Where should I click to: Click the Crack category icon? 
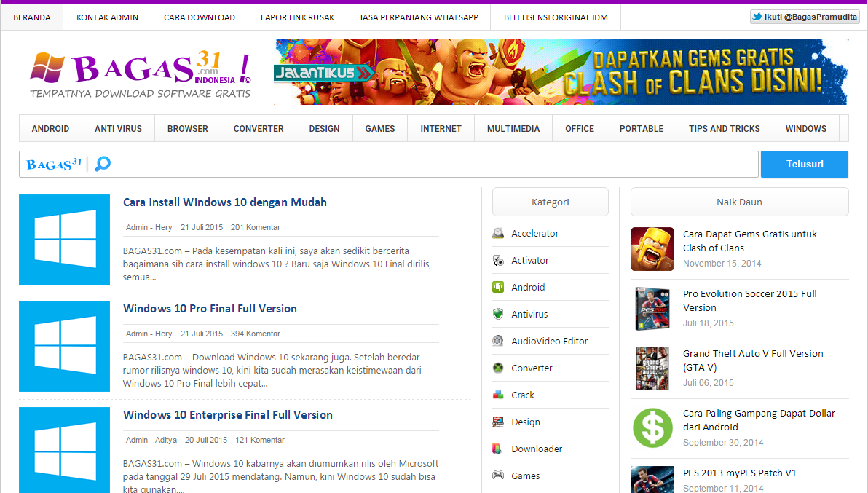coord(498,395)
